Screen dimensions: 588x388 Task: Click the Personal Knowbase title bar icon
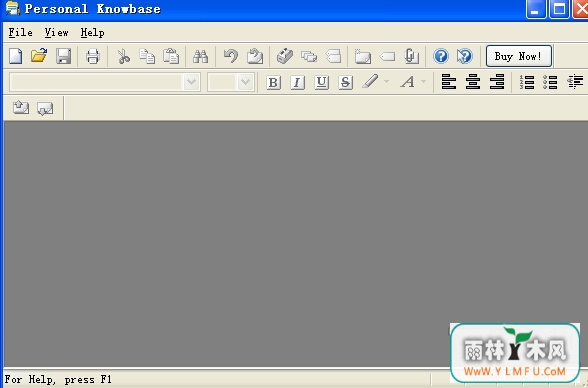point(13,9)
